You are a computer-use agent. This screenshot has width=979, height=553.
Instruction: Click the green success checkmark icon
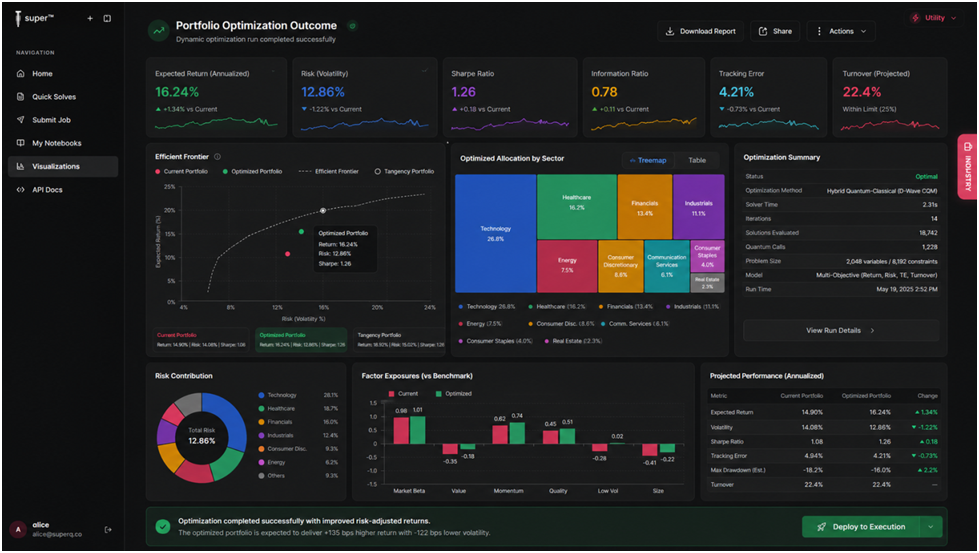[x=162, y=527]
